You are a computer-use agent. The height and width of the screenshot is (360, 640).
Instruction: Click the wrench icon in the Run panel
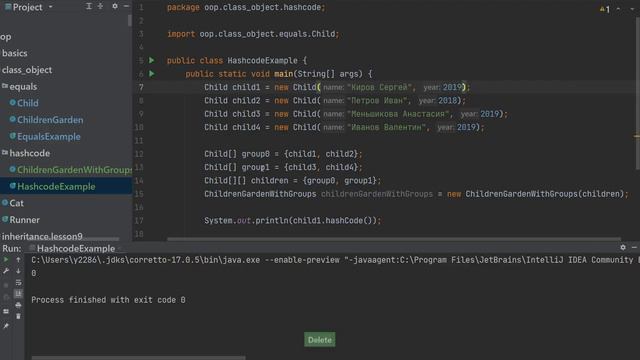[6, 271]
